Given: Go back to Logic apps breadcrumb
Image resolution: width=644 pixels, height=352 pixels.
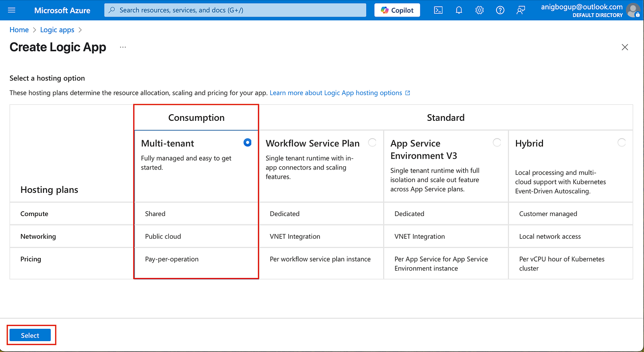Looking at the screenshot, I should pyautogui.click(x=57, y=29).
